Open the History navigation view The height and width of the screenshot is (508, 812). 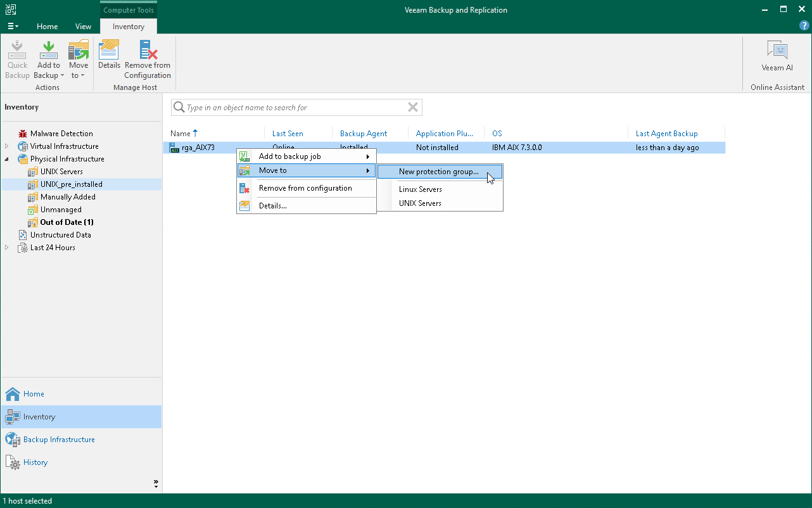(81, 462)
